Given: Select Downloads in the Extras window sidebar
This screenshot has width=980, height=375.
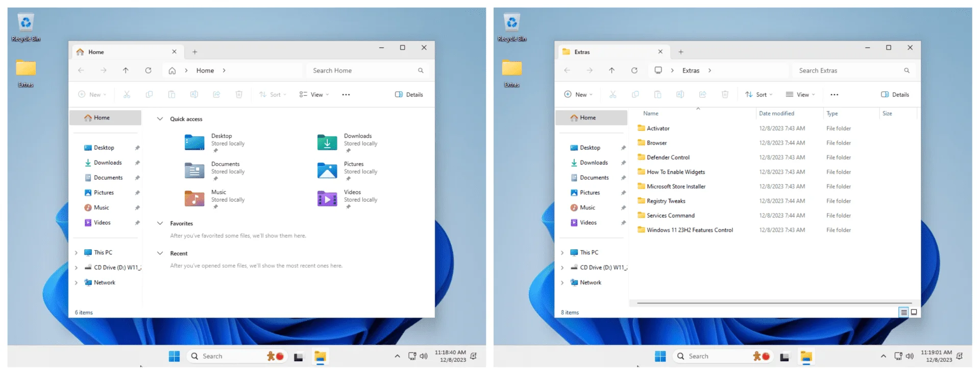Looking at the screenshot, I should (x=593, y=163).
